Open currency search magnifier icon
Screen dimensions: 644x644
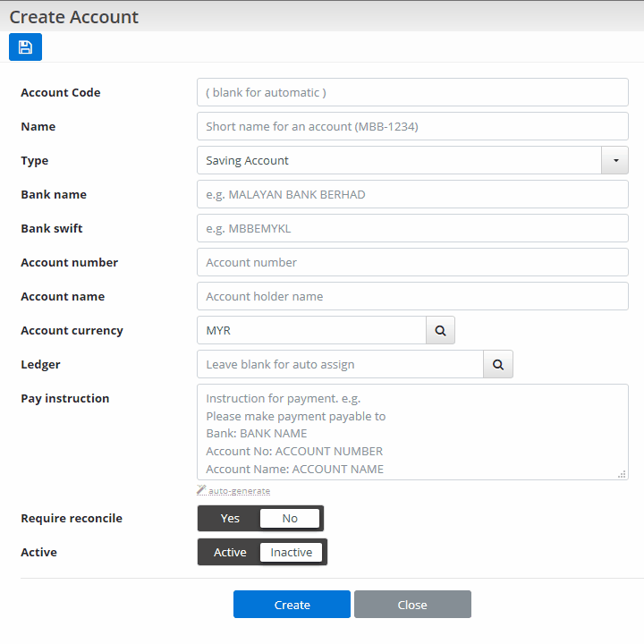tap(440, 330)
